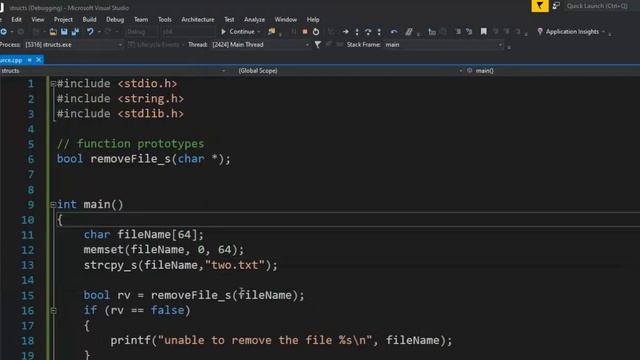Image resolution: width=640 pixels, height=360 pixels.
Task: Close the source .cpp tab
Action: coord(38,60)
